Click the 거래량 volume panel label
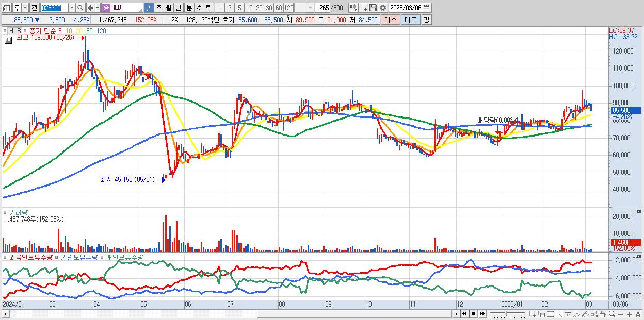The height and width of the screenshot is (320, 644). pos(19,212)
